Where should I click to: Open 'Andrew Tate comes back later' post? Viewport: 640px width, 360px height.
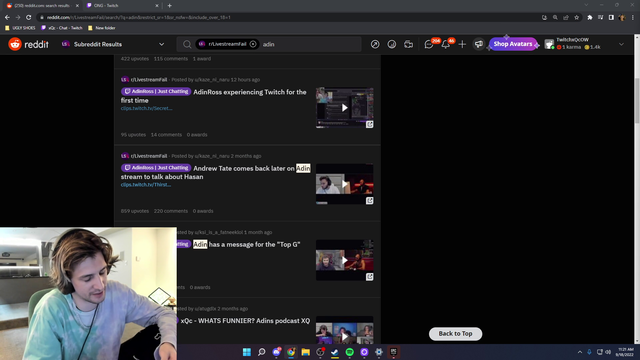click(216, 172)
